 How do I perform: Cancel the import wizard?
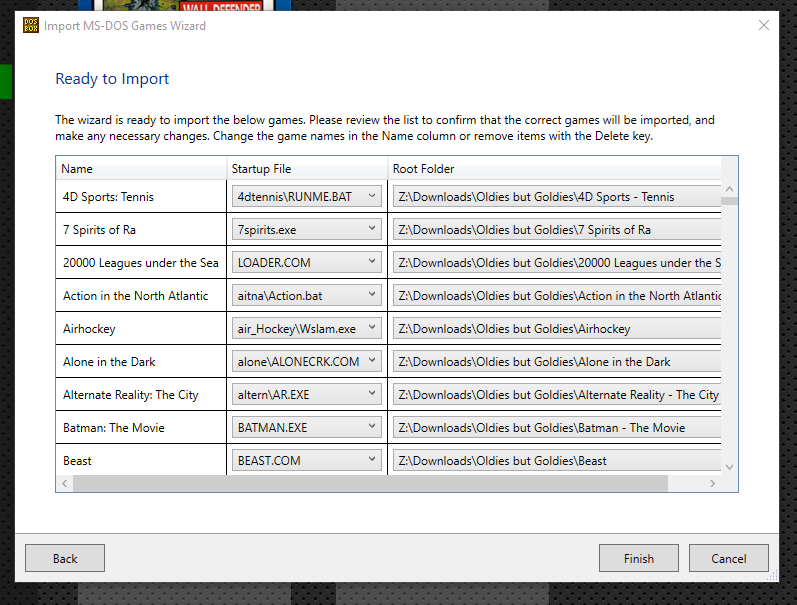pos(728,558)
